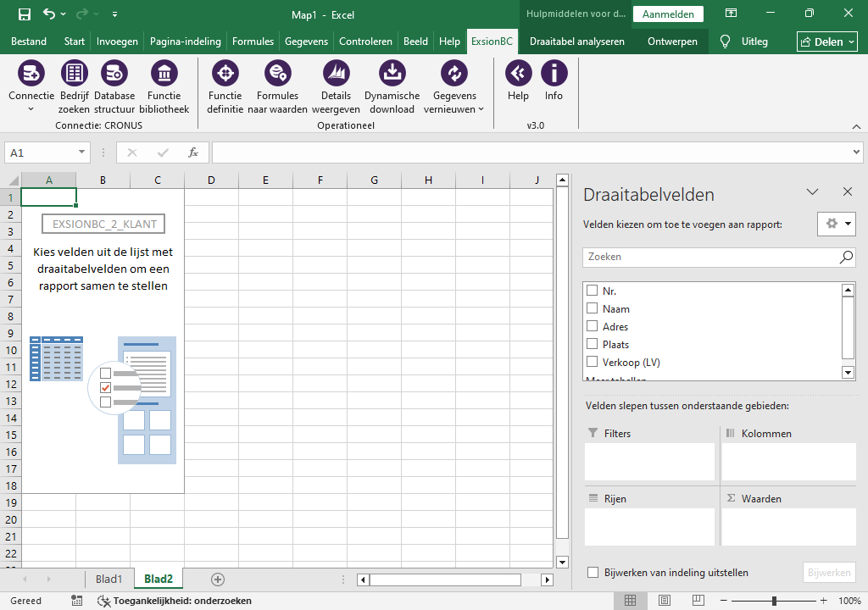Expand the Name Box dropdown
Screen dimensions: 868x610
coord(81,152)
